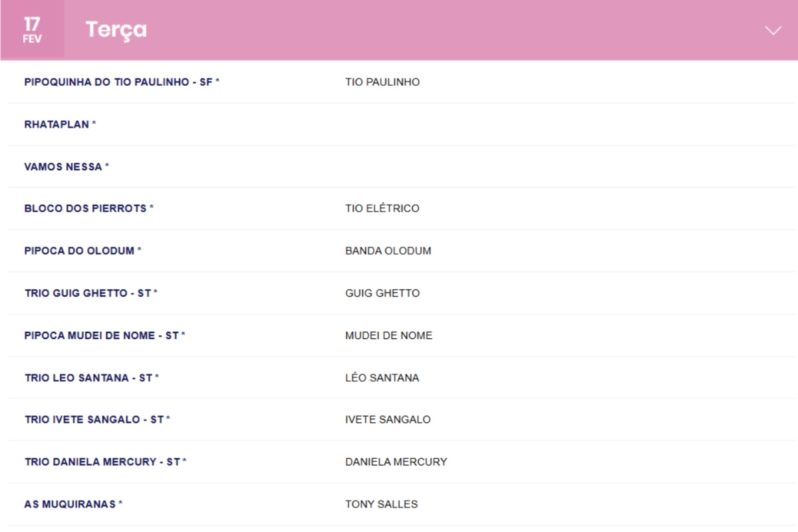The height and width of the screenshot is (532, 798).
Task: Click the Mudei de Nome artist text
Action: point(388,336)
